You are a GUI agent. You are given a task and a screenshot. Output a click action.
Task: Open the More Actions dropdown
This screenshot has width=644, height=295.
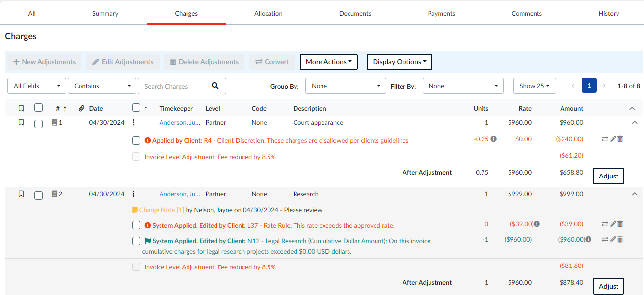coord(329,62)
